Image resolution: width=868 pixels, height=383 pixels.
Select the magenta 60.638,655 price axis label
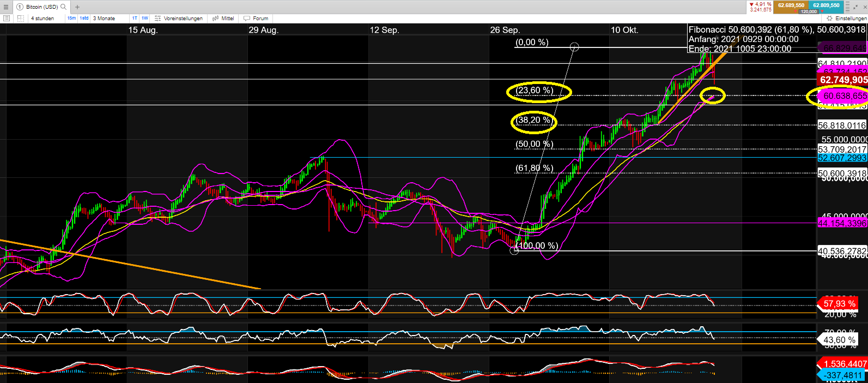pyautogui.click(x=844, y=96)
